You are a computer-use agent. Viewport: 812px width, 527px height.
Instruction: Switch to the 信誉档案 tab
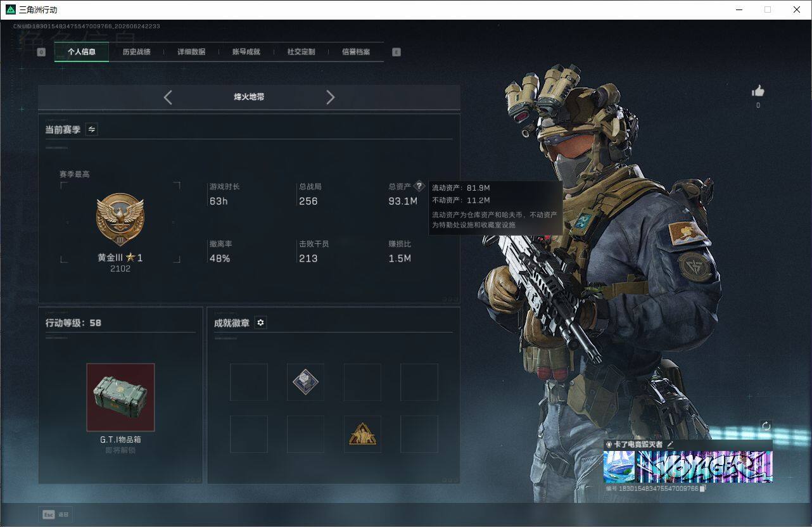click(356, 52)
